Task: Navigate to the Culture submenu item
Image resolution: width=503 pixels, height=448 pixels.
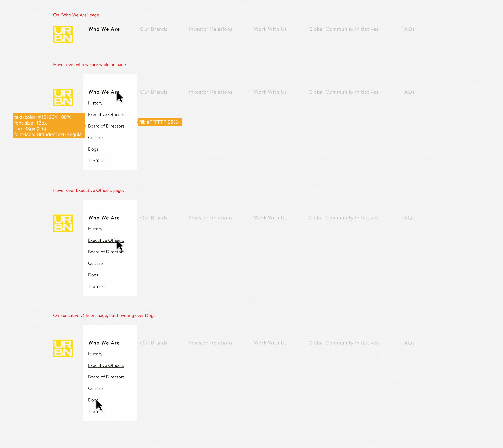Action: coord(95,137)
